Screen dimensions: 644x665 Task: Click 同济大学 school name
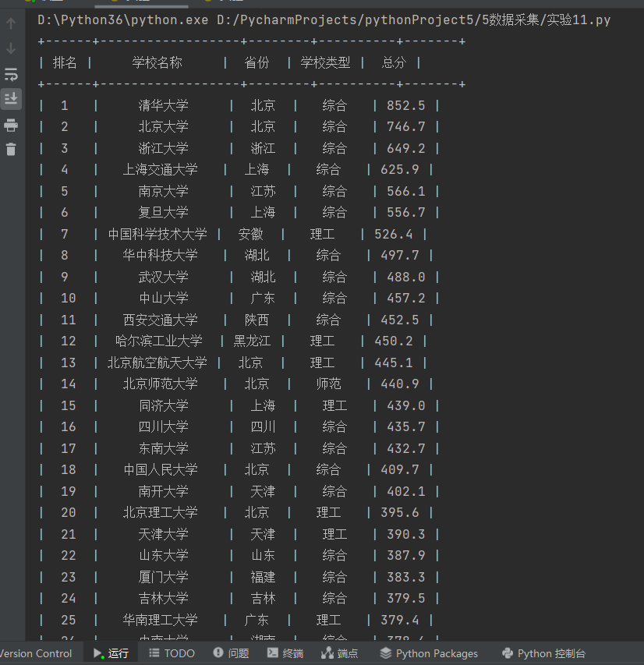coord(163,405)
